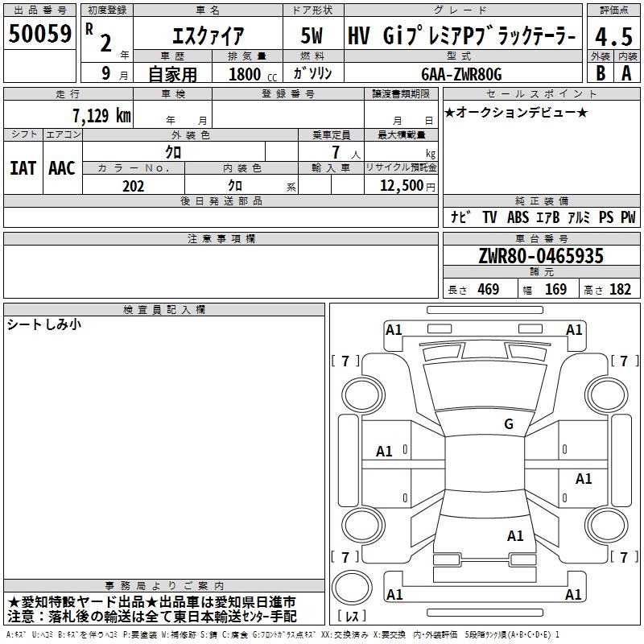Click lot number 50059
Screen dimensions: 644x644
[39, 34]
